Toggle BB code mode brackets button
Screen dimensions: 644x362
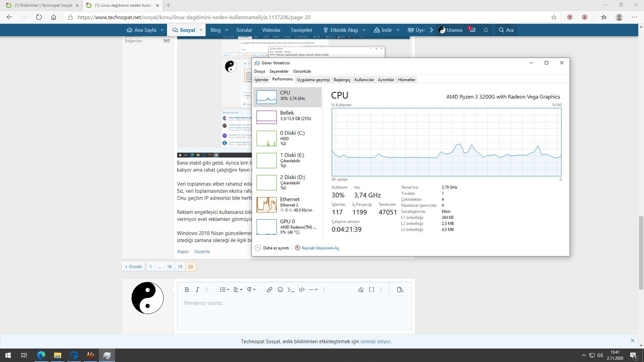(371, 290)
